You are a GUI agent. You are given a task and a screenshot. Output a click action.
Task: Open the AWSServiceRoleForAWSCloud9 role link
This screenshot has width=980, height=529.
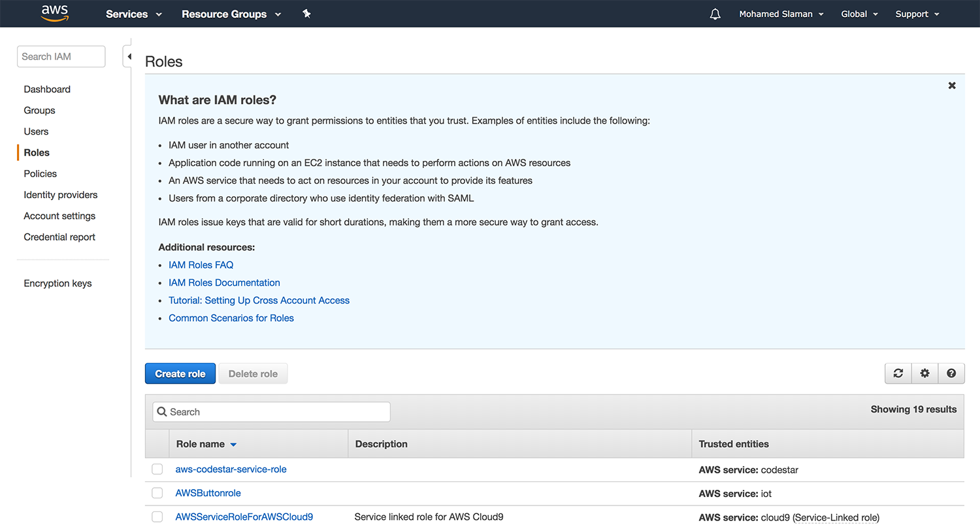244,517
